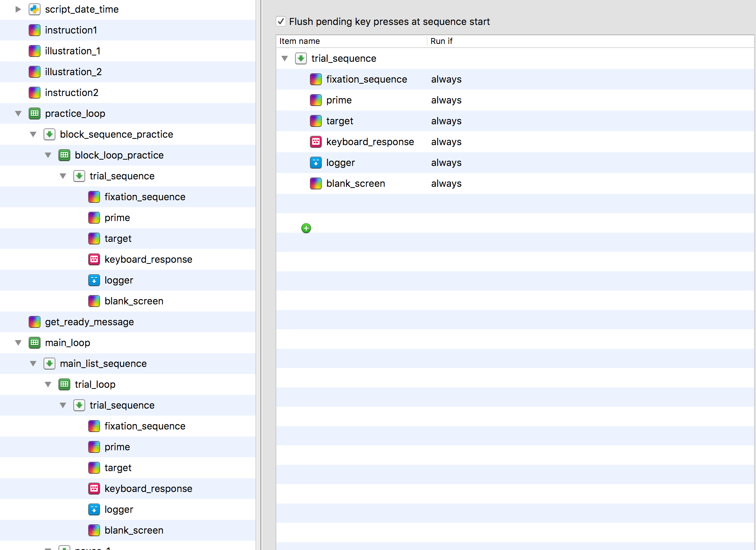Collapse the practice_loop tree node
756x550 pixels.
coord(18,113)
